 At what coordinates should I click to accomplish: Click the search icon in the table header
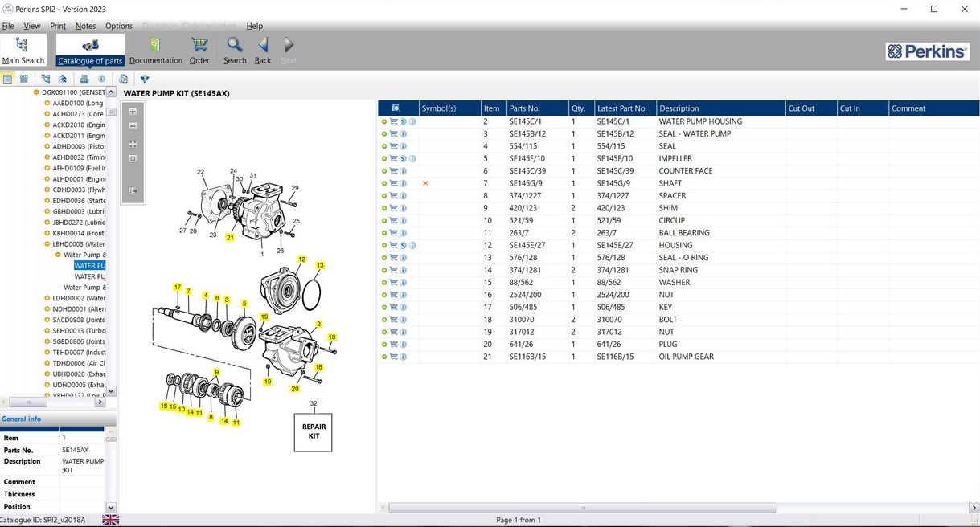[x=396, y=108]
